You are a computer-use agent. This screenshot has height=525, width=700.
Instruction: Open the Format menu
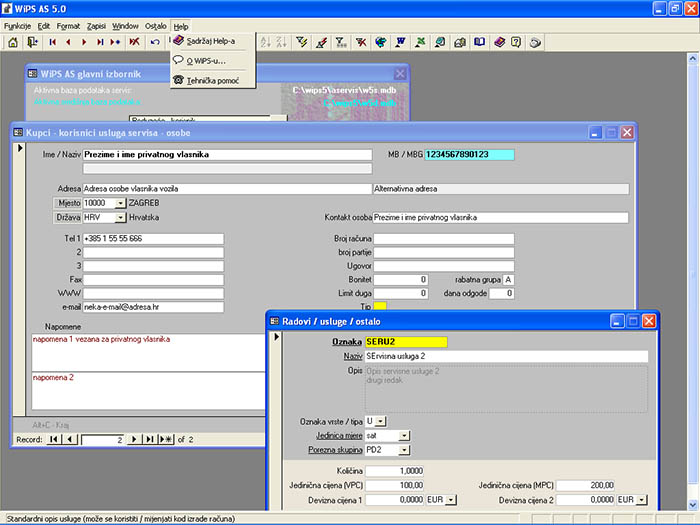click(x=68, y=26)
